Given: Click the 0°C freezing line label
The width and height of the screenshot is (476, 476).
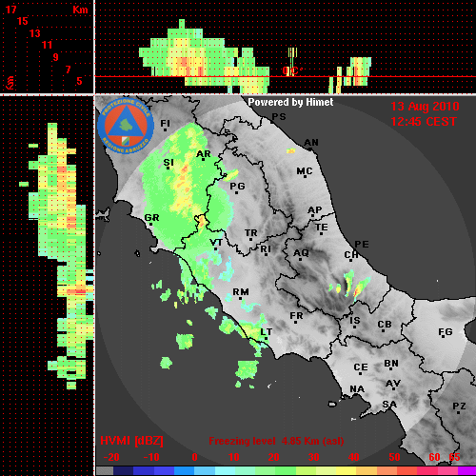Looking at the screenshot, I should [x=291, y=70].
